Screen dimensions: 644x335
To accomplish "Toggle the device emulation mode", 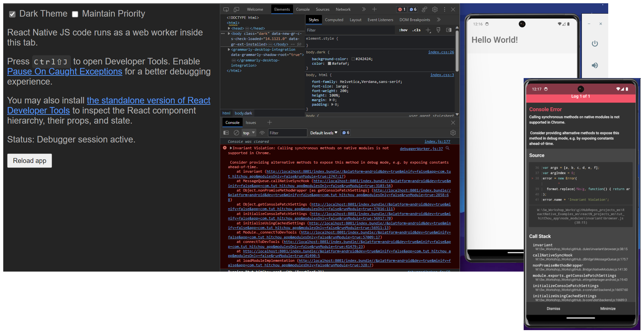I will 236,9.
